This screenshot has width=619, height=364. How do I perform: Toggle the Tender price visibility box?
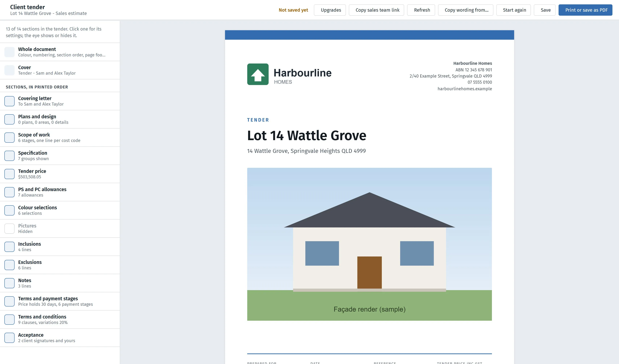tap(9, 174)
